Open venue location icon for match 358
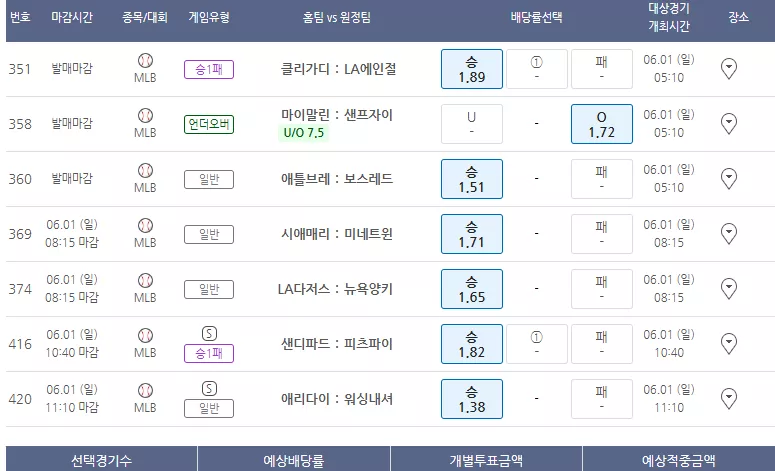The height and width of the screenshot is (471, 775). (x=729, y=124)
